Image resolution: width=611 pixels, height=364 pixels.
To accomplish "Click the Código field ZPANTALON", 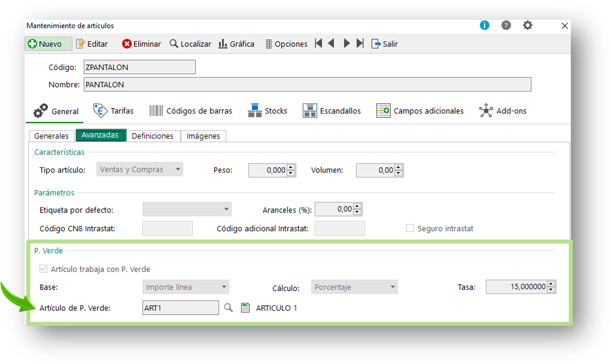I will [x=140, y=67].
